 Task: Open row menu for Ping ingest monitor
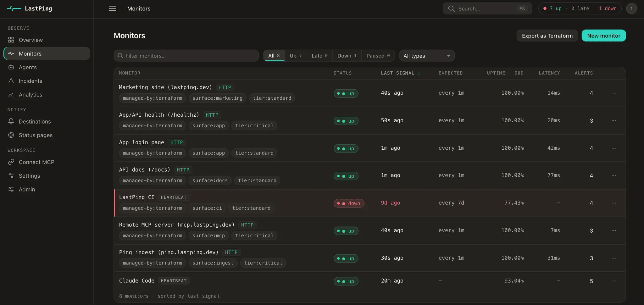tap(613, 258)
